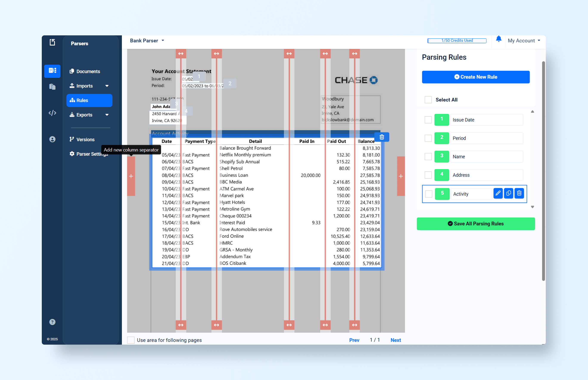Enable Use area for following pages
Viewport: 588px width, 380px height.
131,340
